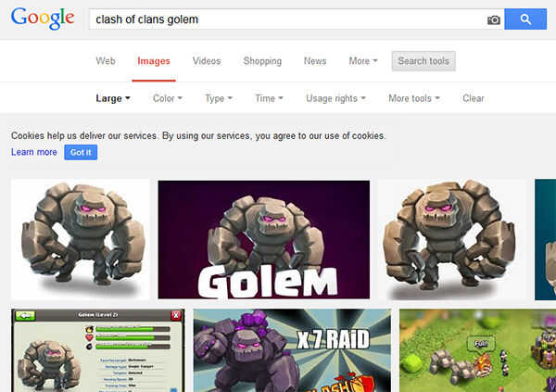Open the Time filter dropdown
Screen dimensions: 556x392
point(269,98)
